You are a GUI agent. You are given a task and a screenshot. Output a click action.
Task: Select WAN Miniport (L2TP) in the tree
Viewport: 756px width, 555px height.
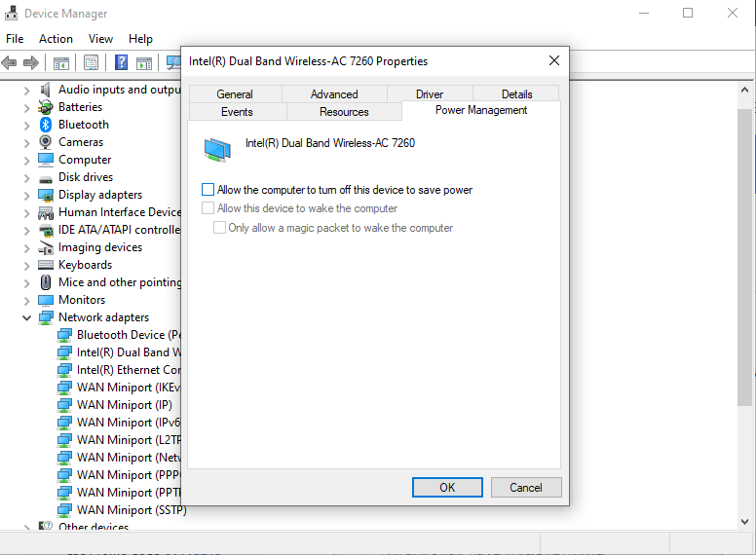click(x=129, y=440)
